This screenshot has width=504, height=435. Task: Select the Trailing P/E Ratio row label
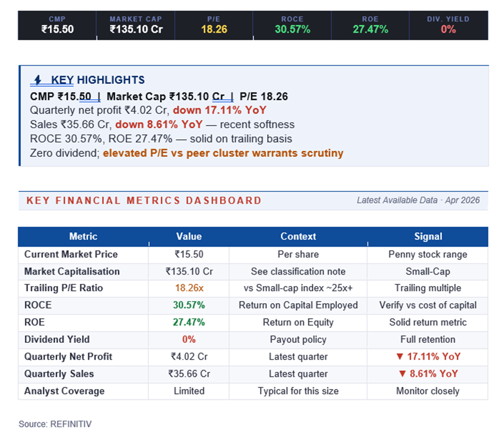point(64,289)
